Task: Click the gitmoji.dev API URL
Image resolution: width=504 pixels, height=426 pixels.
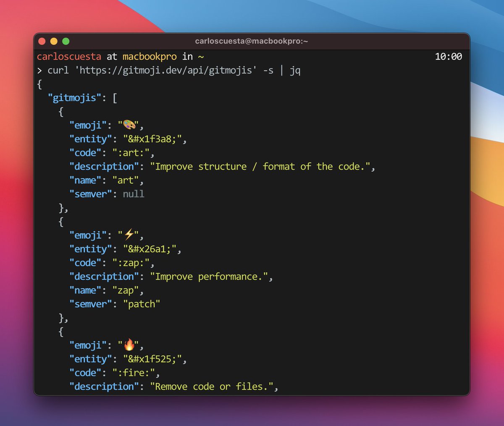Action: click(166, 71)
